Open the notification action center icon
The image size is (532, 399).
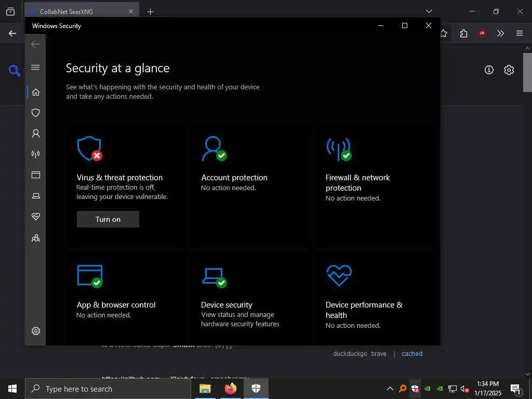pos(516,389)
